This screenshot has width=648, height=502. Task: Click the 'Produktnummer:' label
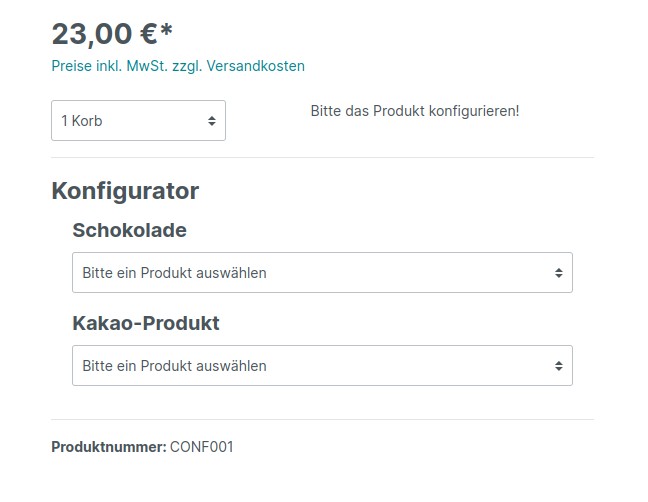[109, 447]
